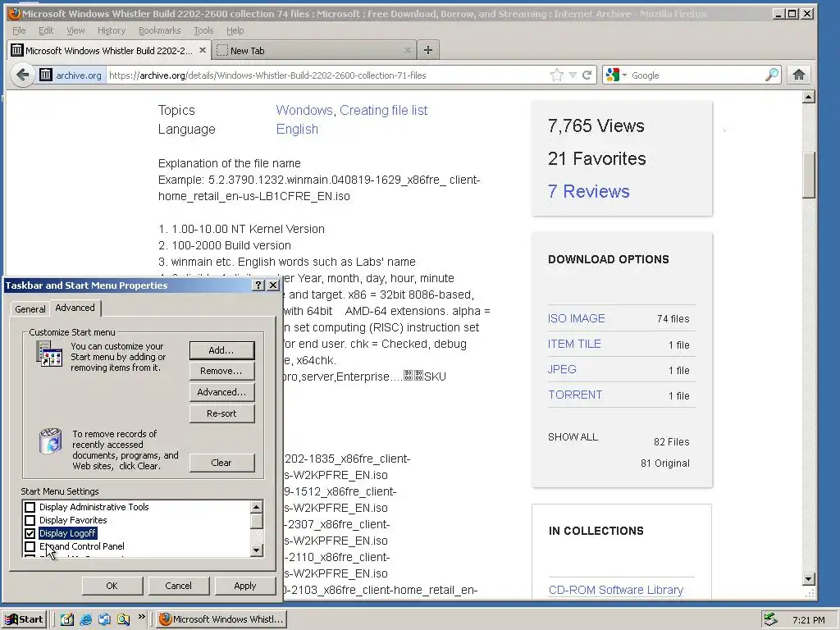Open TORRENT download option
This screenshot has height=630, width=840.
(575, 395)
